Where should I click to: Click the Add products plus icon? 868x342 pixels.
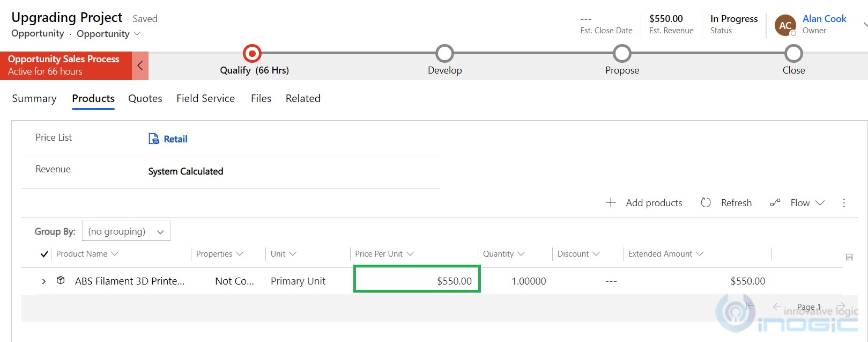click(611, 202)
